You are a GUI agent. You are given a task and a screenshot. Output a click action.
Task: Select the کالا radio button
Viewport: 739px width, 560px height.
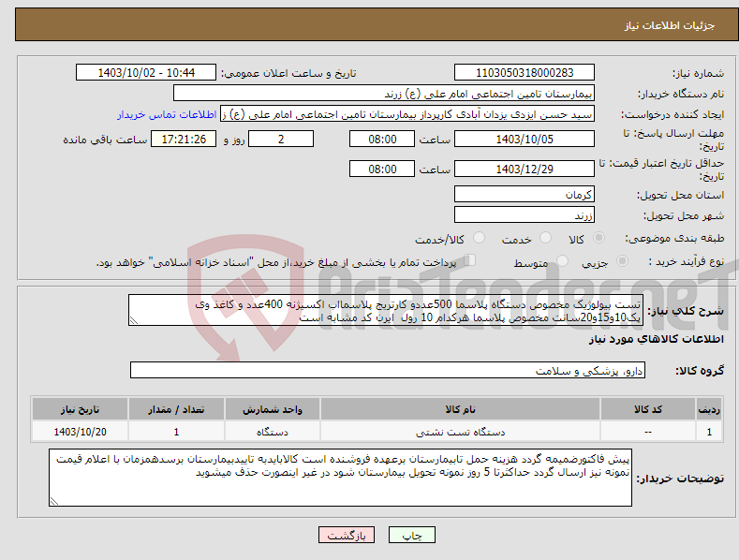point(599,238)
